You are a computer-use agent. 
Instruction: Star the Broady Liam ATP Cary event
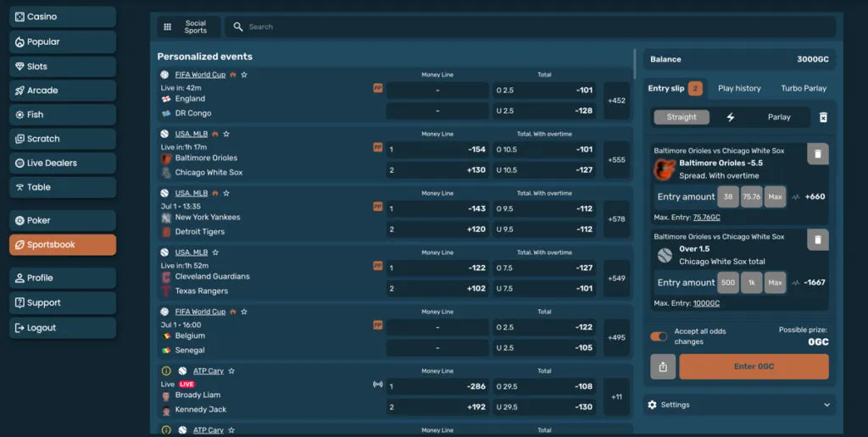231,371
